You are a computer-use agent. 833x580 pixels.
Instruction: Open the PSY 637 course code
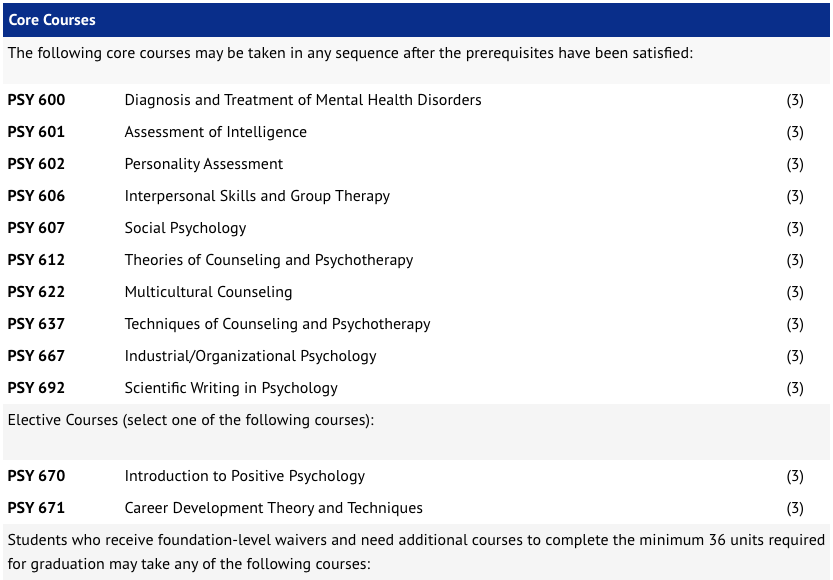tap(36, 323)
